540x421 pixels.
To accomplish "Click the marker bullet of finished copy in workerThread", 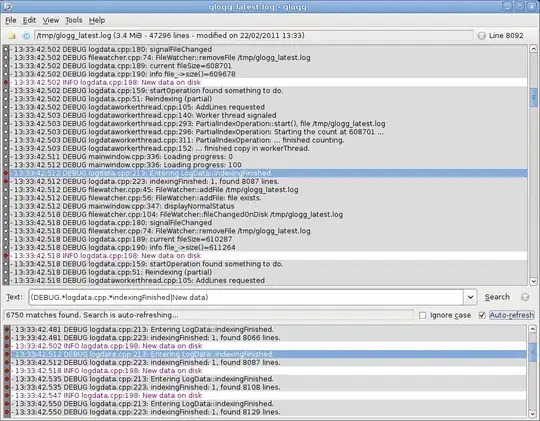I will point(6,148).
